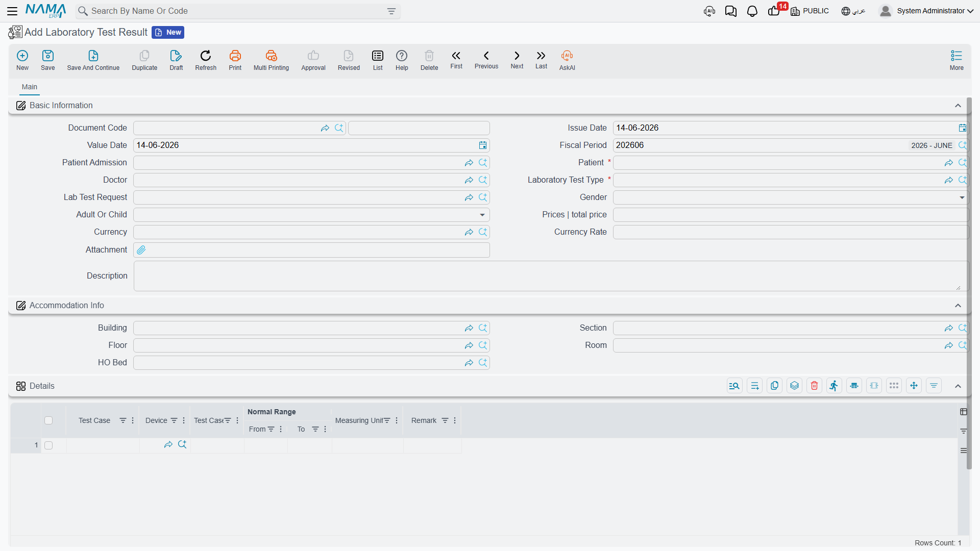Open the Gender dropdown
The image size is (980, 551).
point(962,197)
